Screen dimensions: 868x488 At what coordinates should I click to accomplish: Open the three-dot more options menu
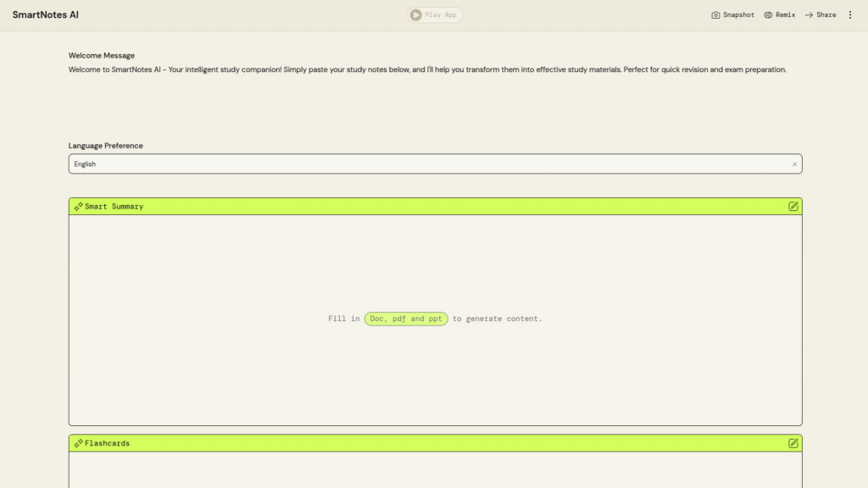(x=850, y=15)
